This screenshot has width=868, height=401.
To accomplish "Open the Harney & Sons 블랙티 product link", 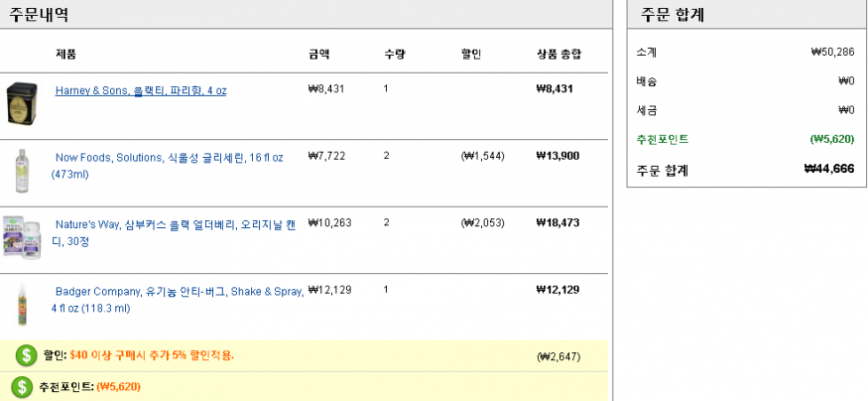I will click(x=141, y=91).
